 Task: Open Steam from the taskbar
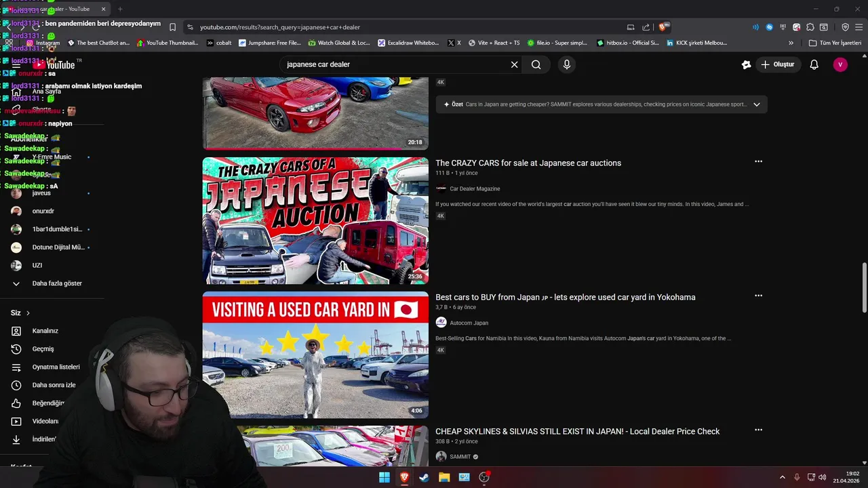424,477
